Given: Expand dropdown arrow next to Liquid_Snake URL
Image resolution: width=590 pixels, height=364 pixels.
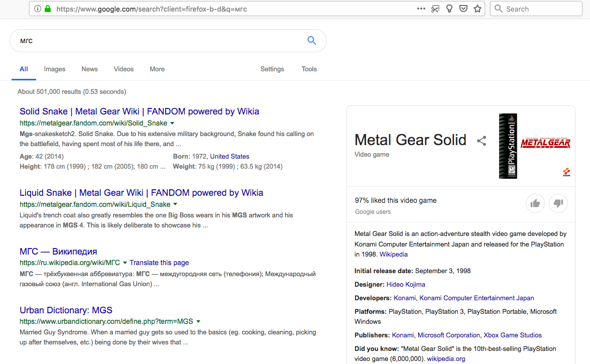Looking at the screenshot, I should pyautogui.click(x=175, y=204).
